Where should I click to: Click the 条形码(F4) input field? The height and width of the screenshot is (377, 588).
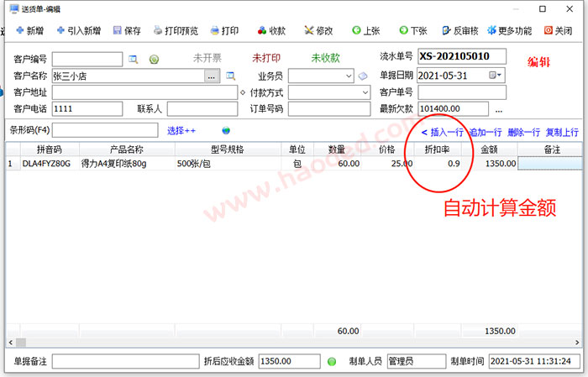click(105, 130)
